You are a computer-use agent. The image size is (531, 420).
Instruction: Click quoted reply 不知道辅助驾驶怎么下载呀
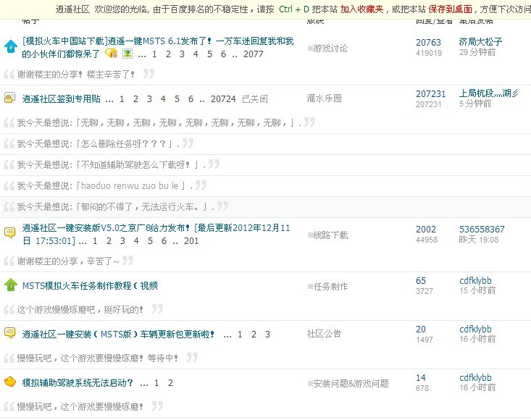click(112, 165)
